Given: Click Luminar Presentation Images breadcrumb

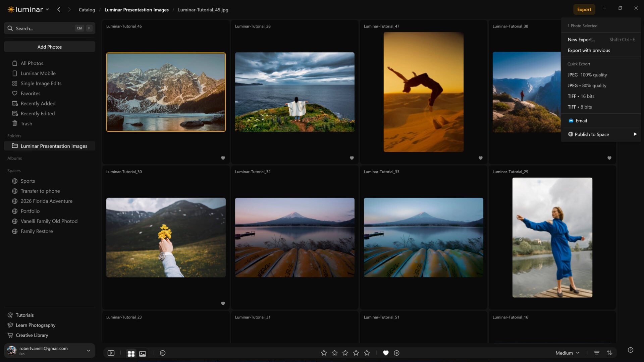Looking at the screenshot, I should [x=137, y=10].
